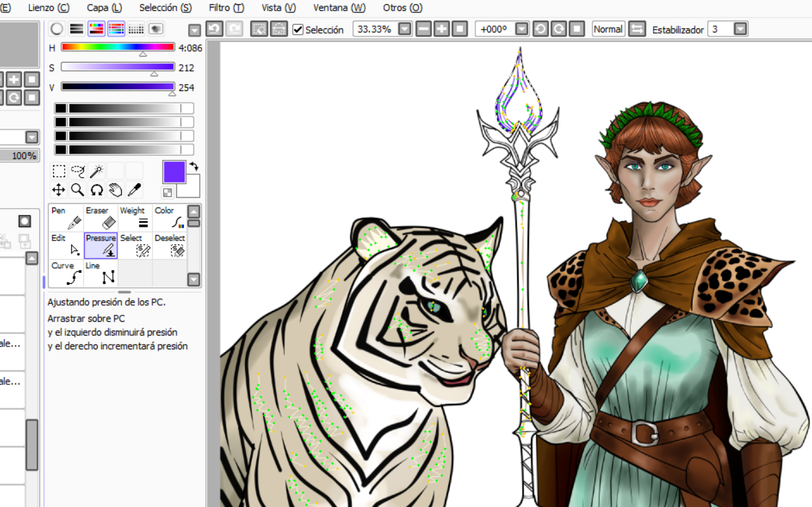This screenshot has height=507, width=812.
Task: Uncheck the Selección checkbox
Action: 298,30
